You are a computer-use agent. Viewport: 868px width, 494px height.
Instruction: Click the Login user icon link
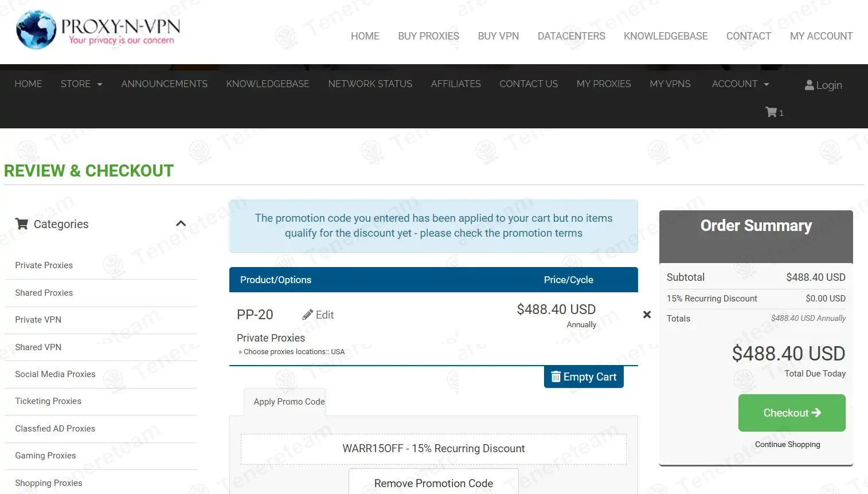823,85
